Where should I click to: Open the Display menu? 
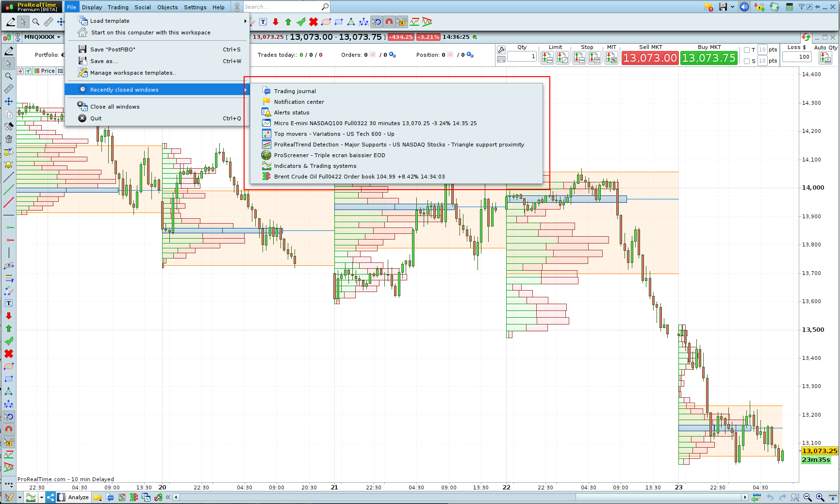pos(92,7)
